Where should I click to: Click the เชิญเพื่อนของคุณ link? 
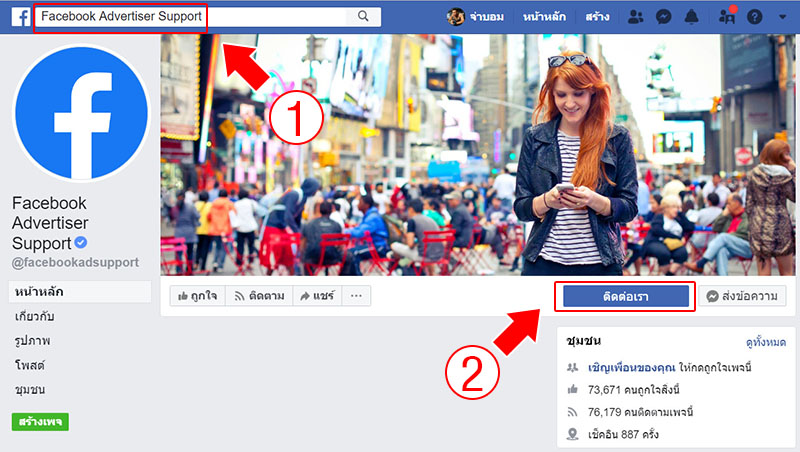[x=632, y=367]
